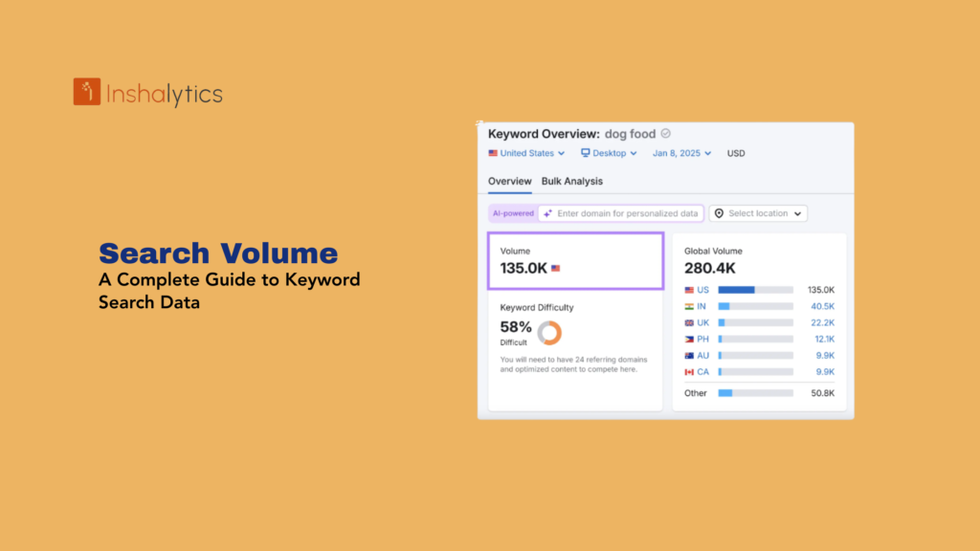Open the Desktop device dropdown
The image size is (980, 551).
[x=610, y=153]
